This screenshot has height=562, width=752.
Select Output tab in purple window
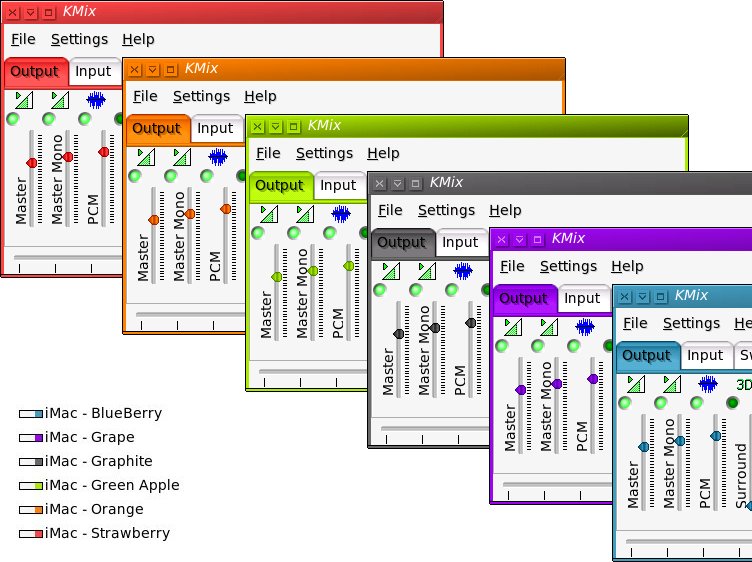[523, 298]
